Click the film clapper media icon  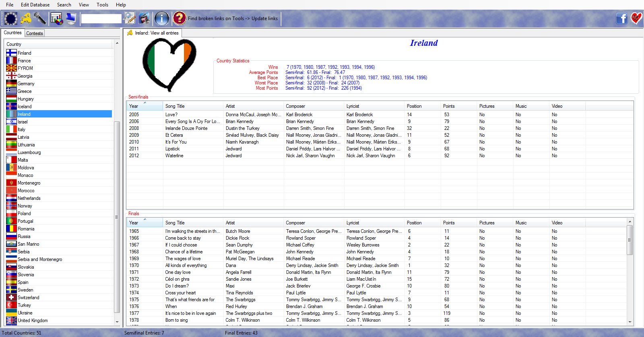(x=144, y=18)
